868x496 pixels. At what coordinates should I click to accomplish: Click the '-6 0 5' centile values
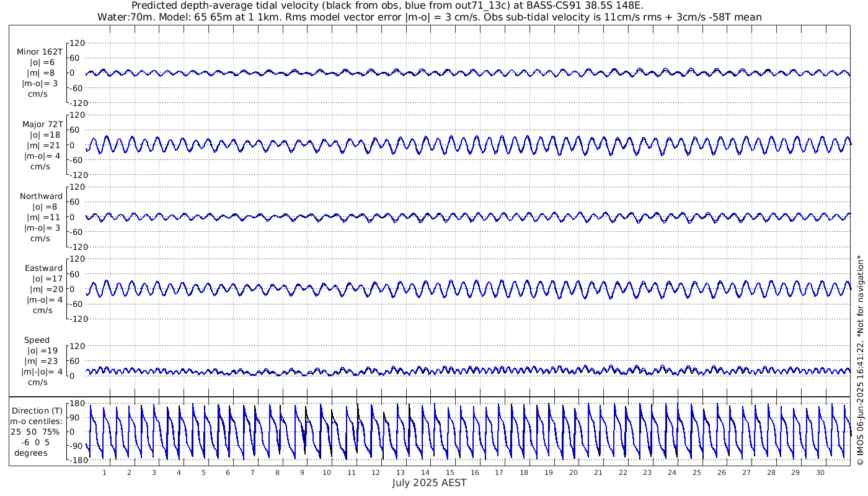pos(34,443)
